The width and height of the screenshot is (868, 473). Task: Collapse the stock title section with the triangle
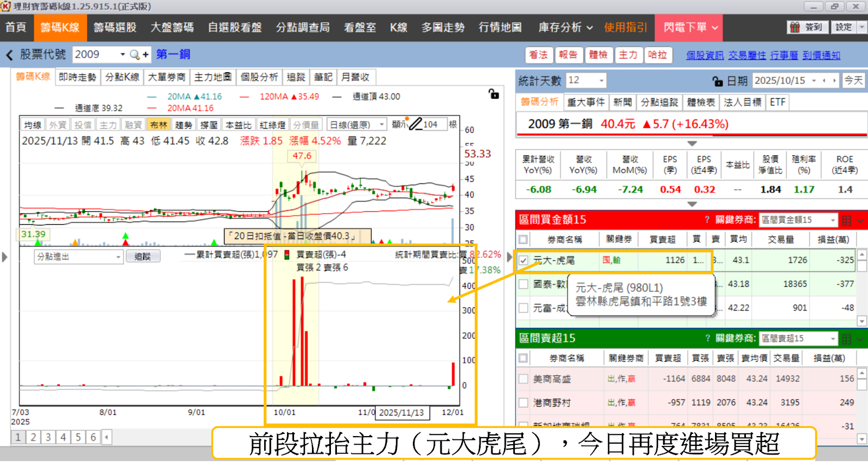[692, 144]
